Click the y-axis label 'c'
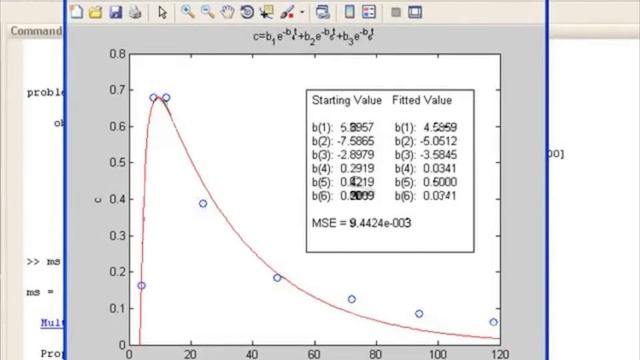This screenshot has width=640, height=360. 98,200
